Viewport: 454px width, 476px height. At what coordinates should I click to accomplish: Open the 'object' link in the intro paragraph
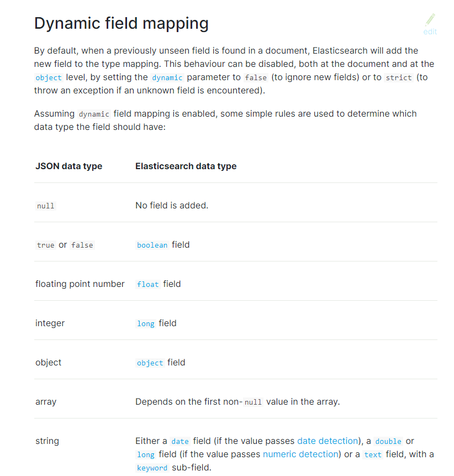click(x=49, y=78)
